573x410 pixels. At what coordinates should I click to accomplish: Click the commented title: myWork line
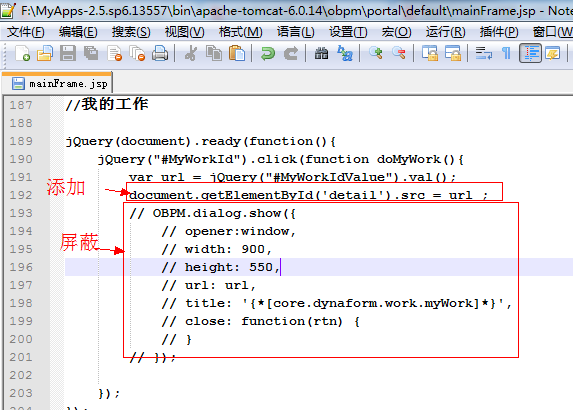337,303
